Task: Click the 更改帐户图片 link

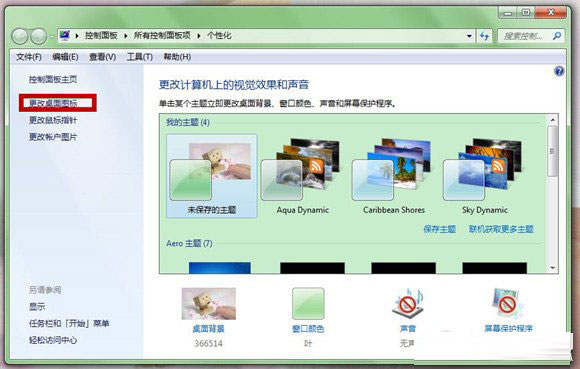Action: pyautogui.click(x=53, y=137)
